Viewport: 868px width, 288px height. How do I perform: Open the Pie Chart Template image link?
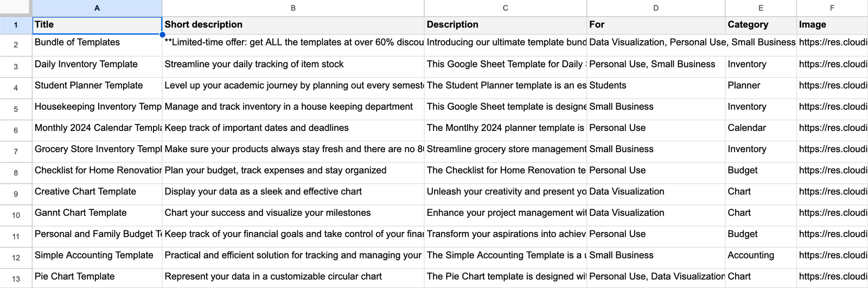click(832, 277)
